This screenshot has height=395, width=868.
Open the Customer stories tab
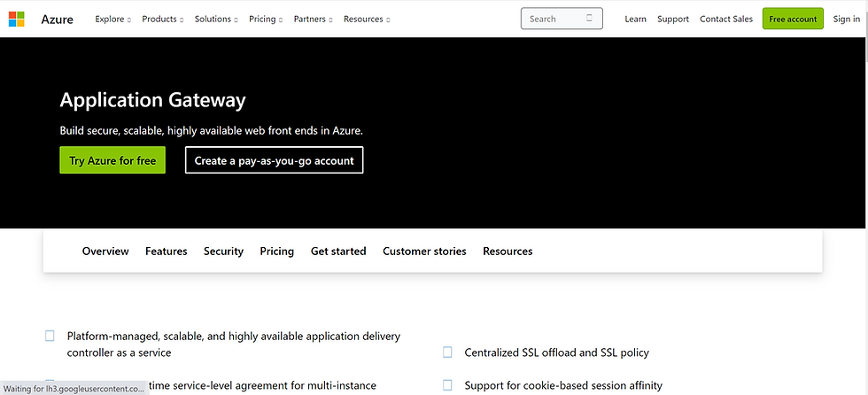tap(424, 252)
